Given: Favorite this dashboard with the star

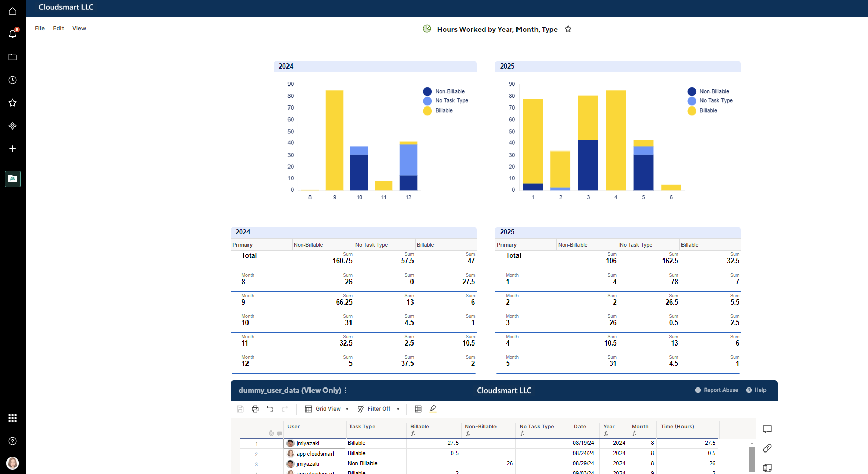Looking at the screenshot, I should coord(568,29).
